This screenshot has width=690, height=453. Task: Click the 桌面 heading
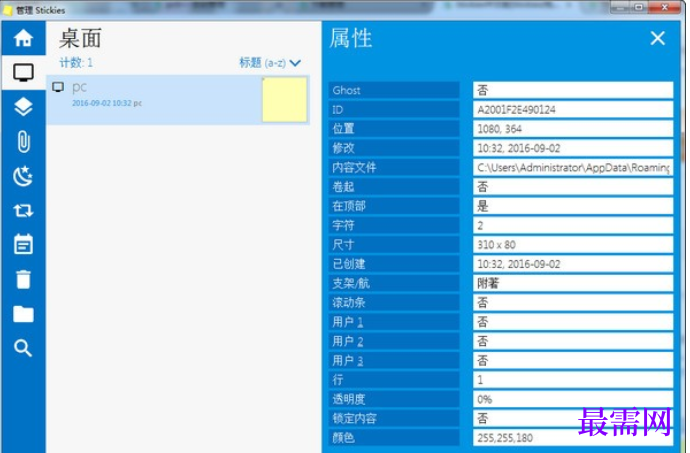coord(81,39)
